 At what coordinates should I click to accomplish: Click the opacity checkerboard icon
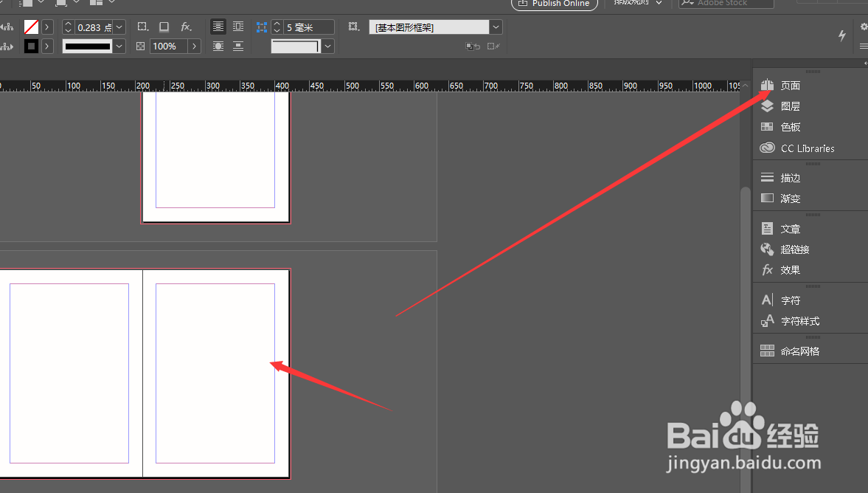[141, 46]
